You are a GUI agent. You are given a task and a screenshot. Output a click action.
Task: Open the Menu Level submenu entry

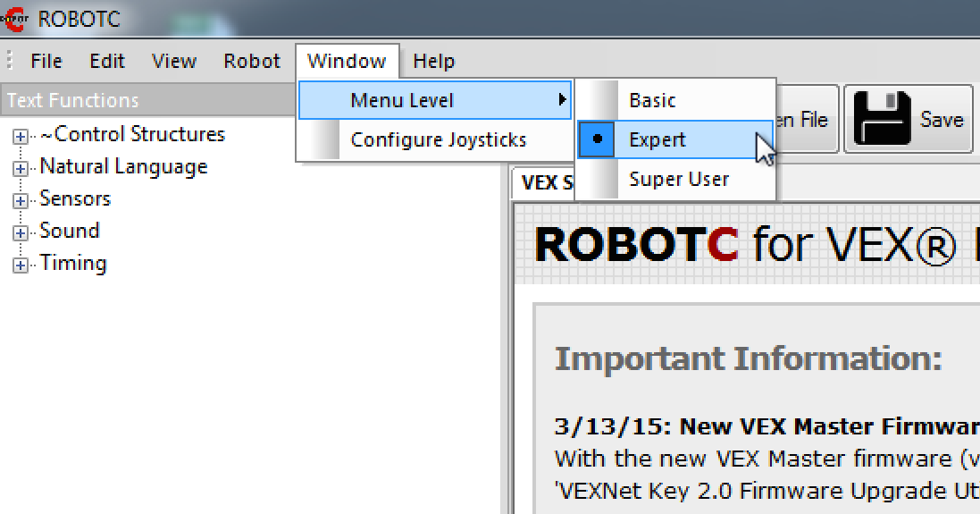435,100
